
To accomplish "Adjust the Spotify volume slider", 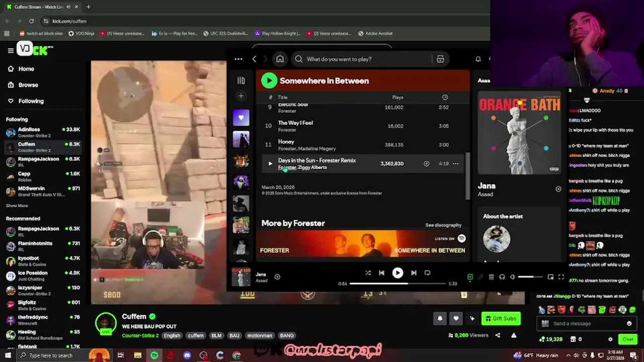I will click(x=530, y=277).
